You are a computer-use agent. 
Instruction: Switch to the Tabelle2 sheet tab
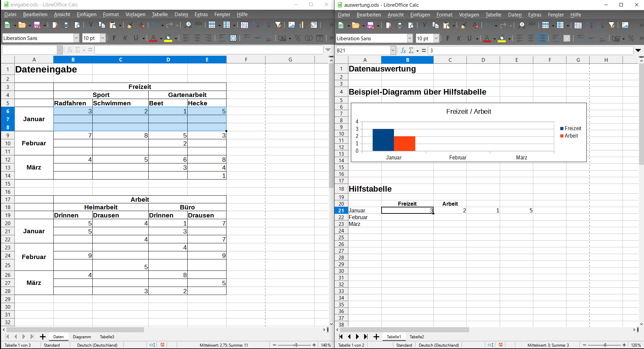tap(416, 337)
